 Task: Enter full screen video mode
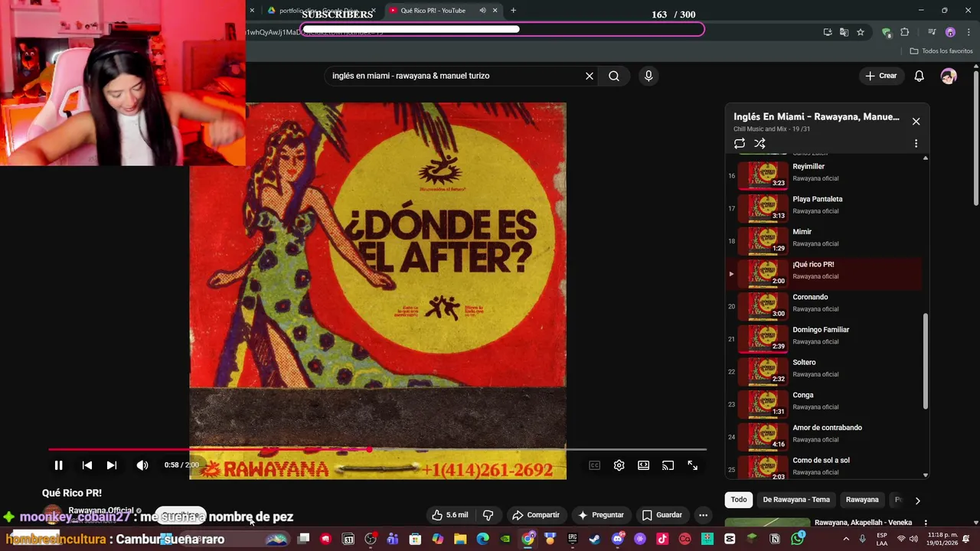click(692, 465)
